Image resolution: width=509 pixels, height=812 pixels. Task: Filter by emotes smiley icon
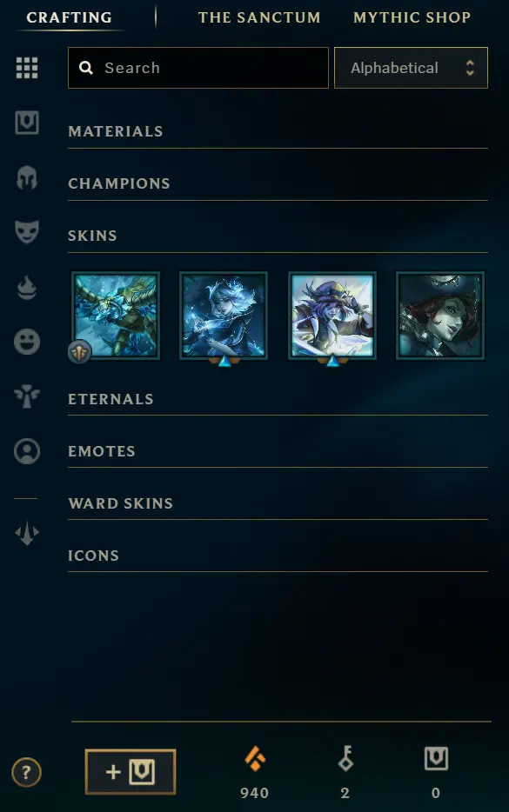pyautogui.click(x=27, y=342)
